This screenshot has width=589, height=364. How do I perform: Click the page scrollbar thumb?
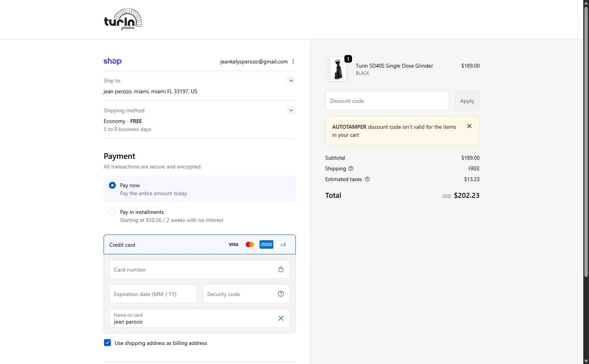[586, 141]
